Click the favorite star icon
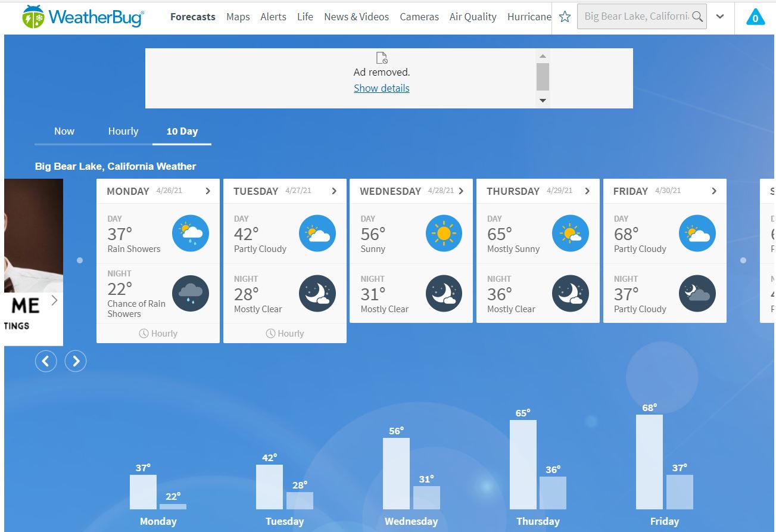The image size is (776, 532). [565, 17]
